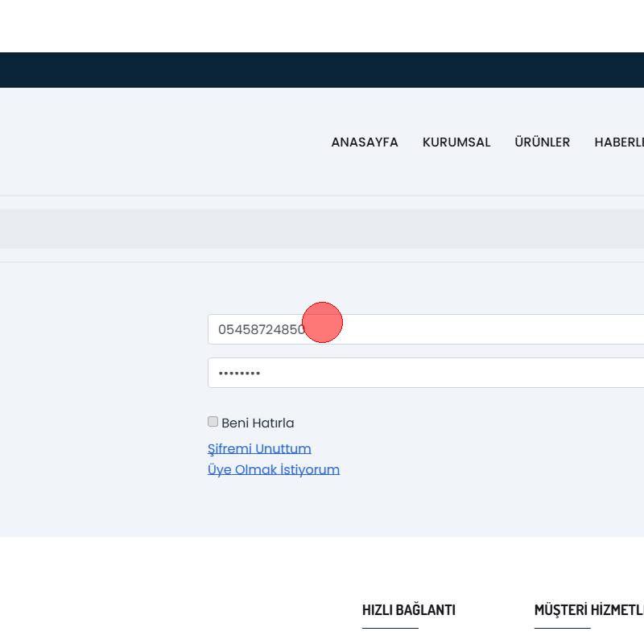Open the ANASAYFA menu item

point(365,142)
